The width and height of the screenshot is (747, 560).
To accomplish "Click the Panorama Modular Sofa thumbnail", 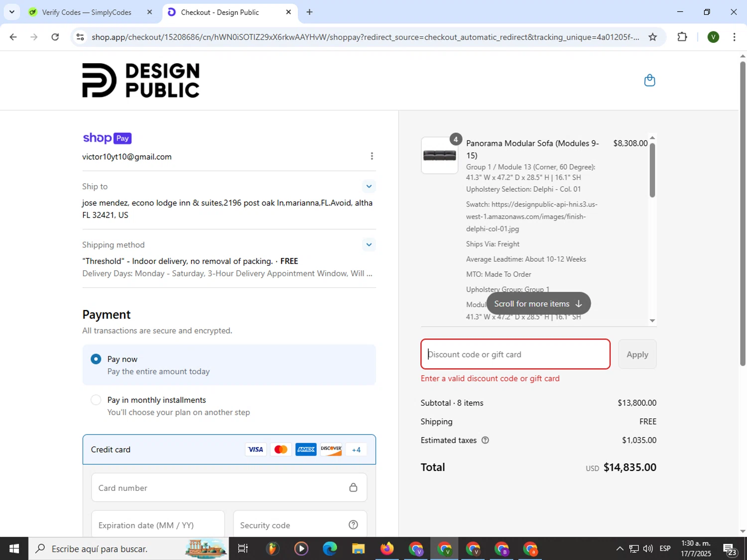I will [439, 155].
